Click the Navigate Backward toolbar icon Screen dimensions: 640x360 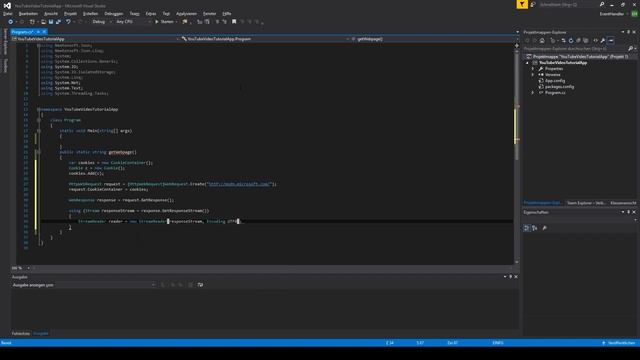click(x=11, y=22)
